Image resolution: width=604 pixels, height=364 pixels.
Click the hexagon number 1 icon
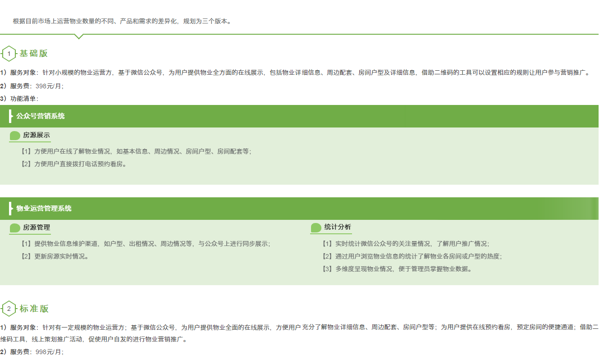9,54
